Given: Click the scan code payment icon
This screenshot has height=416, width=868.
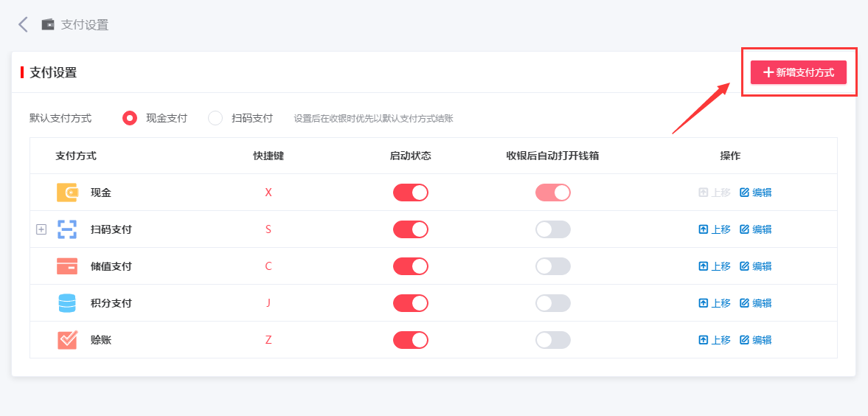Looking at the screenshot, I should tap(67, 229).
